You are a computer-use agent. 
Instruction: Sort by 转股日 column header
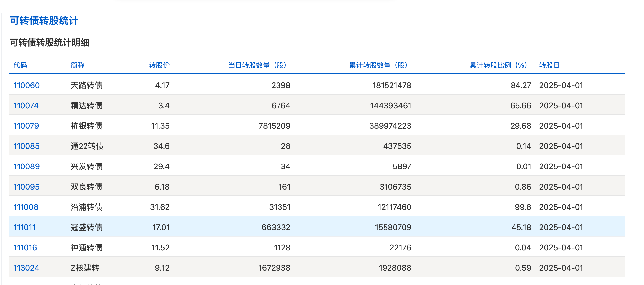(x=549, y=65)
